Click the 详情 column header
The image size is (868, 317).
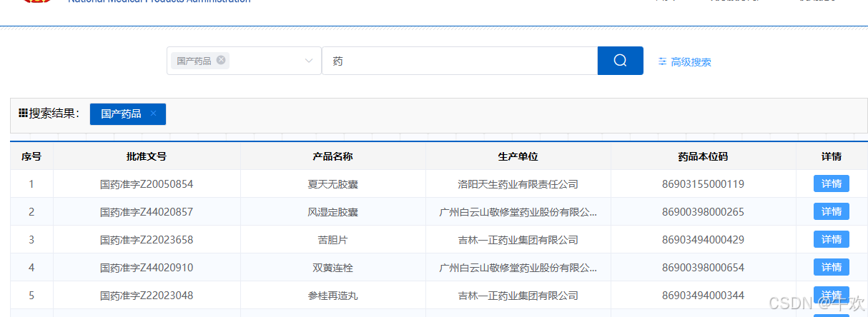click(832, 156)
